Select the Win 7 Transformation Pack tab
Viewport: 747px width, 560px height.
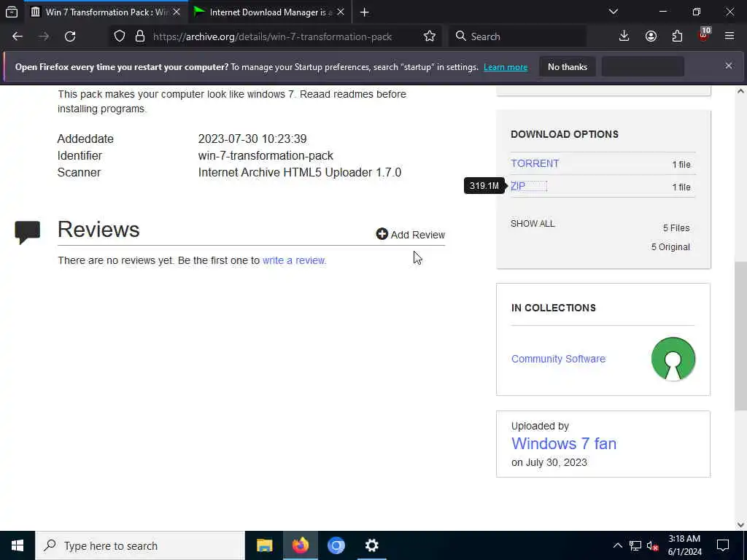pyautogui.click(x=107, y=12)
